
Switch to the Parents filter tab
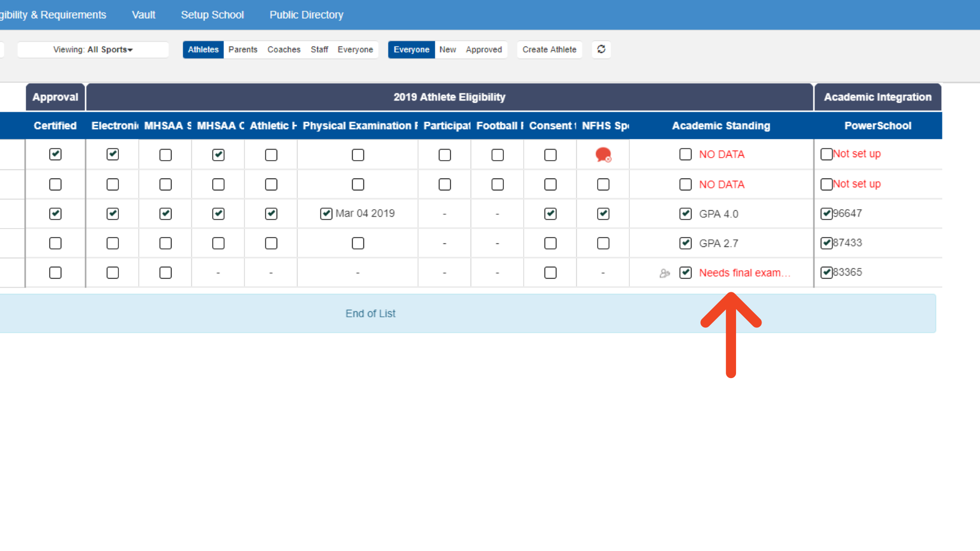click(x=242, y=49)
